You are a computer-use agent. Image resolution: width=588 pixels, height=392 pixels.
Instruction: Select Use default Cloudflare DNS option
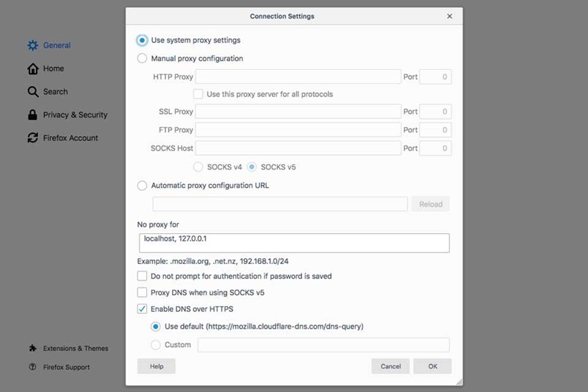tap(156, 327)
